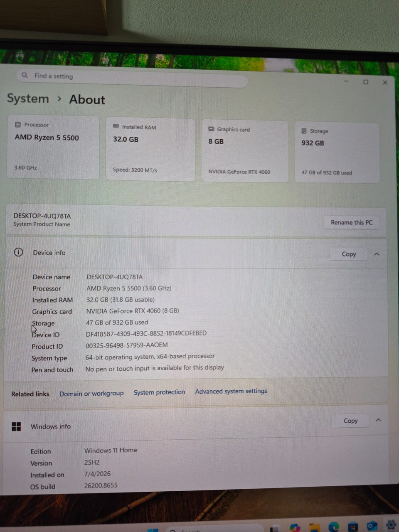Open Domain or workgroup link
This screenshot has height=532, width=399.
click(91, 393)
